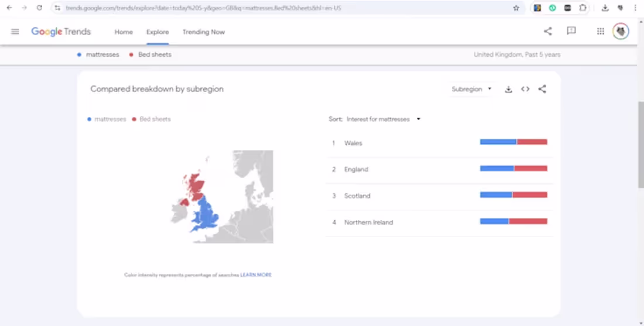
Task: Click the LEARN MORE link
Action: point(256,275)
